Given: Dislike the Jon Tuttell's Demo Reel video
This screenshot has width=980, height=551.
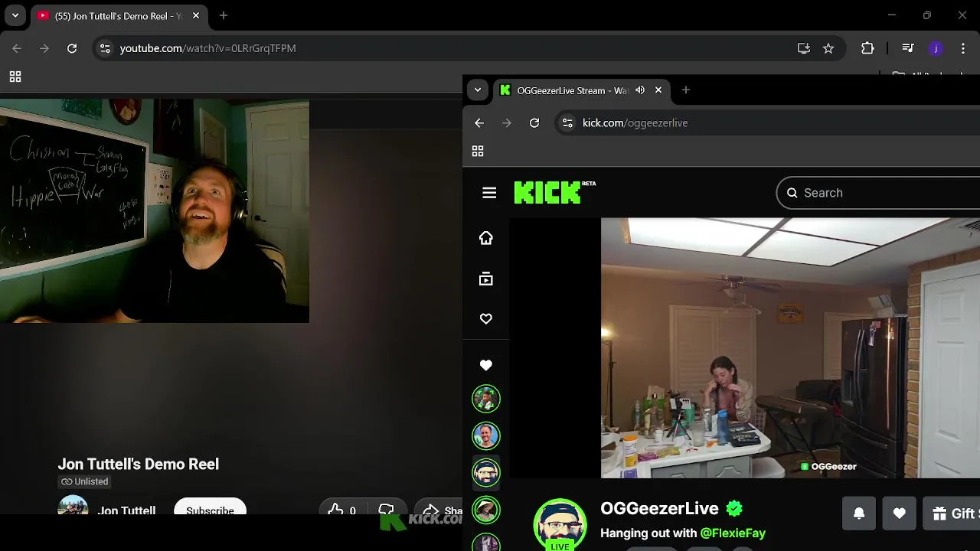Looking at the screenshot, I should pos(387,510).
